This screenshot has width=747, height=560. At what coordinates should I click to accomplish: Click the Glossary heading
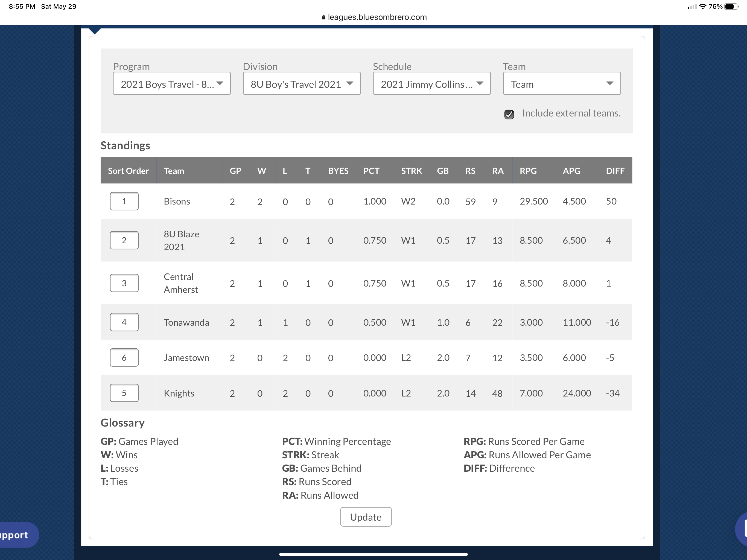pyautogui.click(x=122, y=422)
